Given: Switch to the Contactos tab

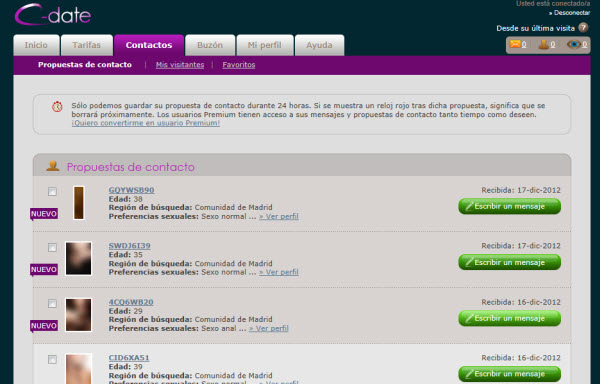Looking at the screenshot, I should pos(149,45).
